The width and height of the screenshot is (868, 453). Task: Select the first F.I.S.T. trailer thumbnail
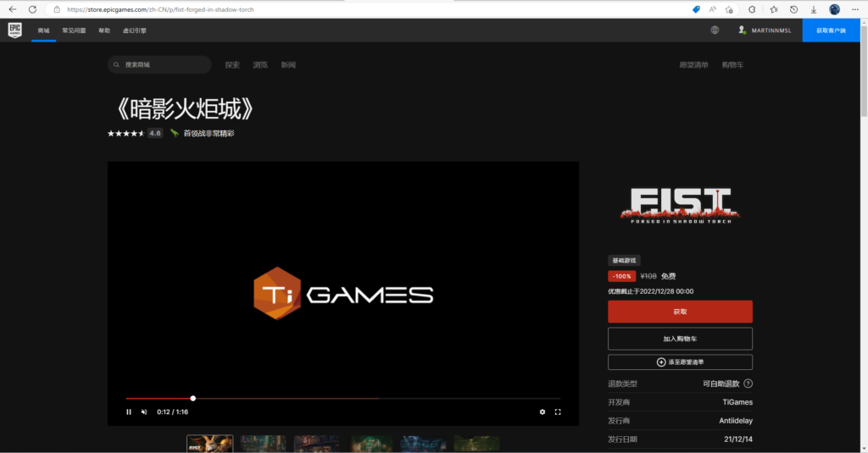[x=210, y=444]
